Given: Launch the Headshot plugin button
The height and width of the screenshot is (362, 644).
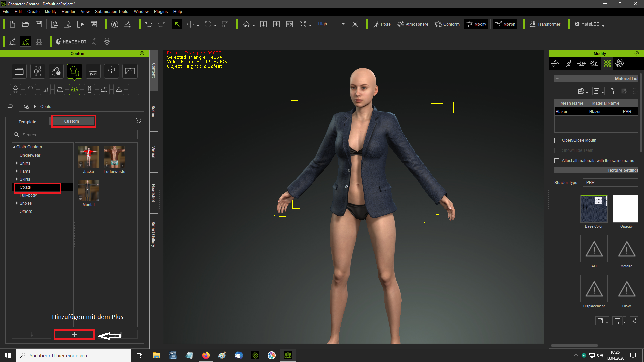Looking at the screenshot, I should (x=71, y=42).
